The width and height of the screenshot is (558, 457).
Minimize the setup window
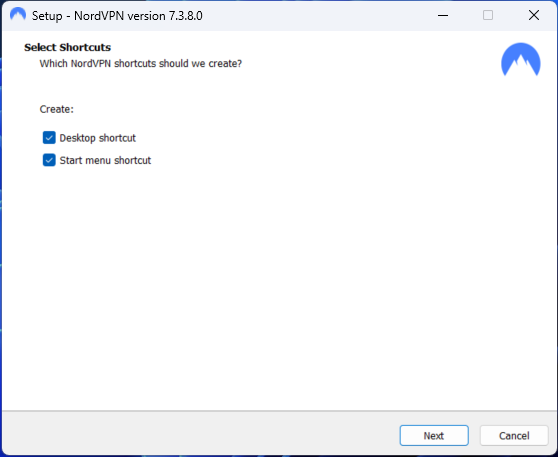point(443,15)
